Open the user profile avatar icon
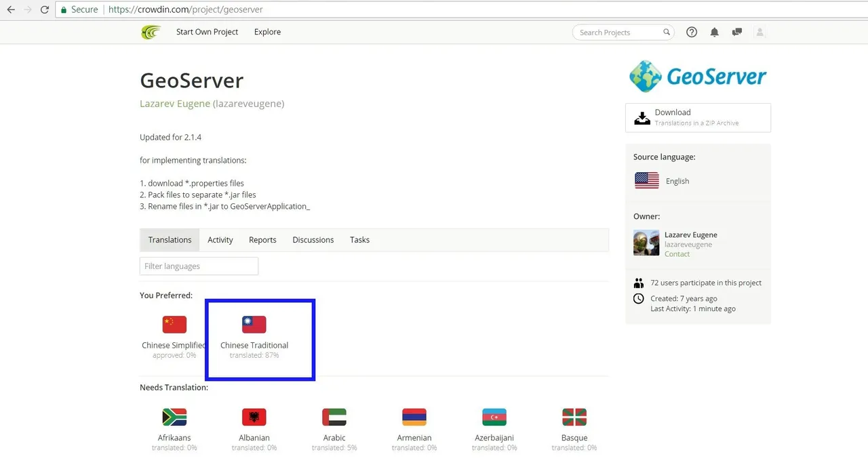Screen dimensions: 868x469 click(759, 32)
